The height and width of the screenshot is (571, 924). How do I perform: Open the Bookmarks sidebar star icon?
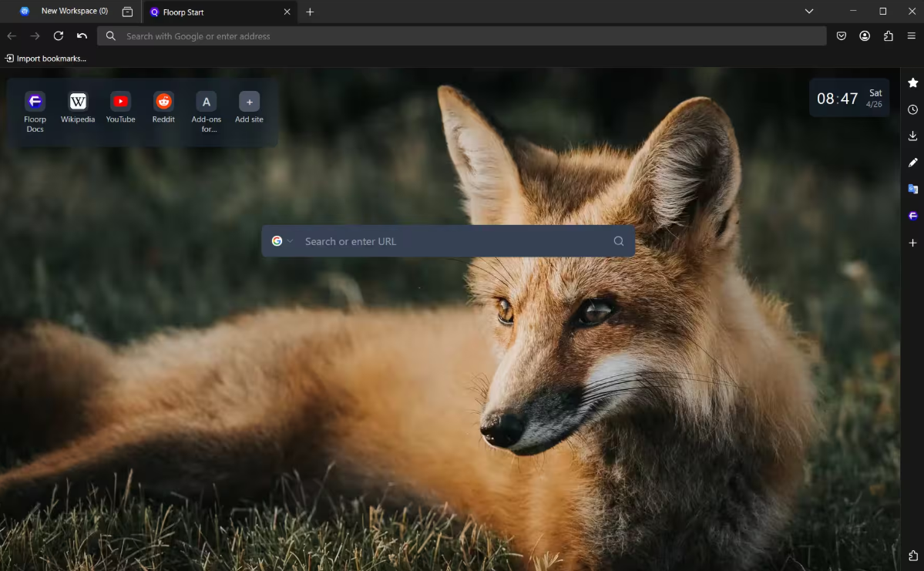click(912, 82)
